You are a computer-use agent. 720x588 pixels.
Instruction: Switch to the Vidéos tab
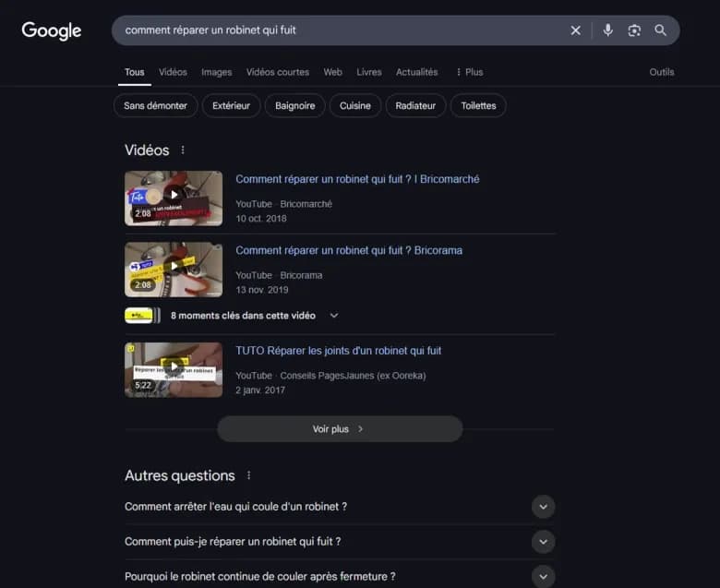pyautogui.click(x=174, y=72)
